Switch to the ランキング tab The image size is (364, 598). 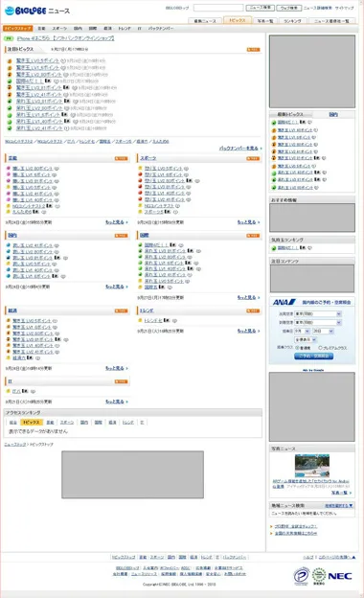[293, 21]
